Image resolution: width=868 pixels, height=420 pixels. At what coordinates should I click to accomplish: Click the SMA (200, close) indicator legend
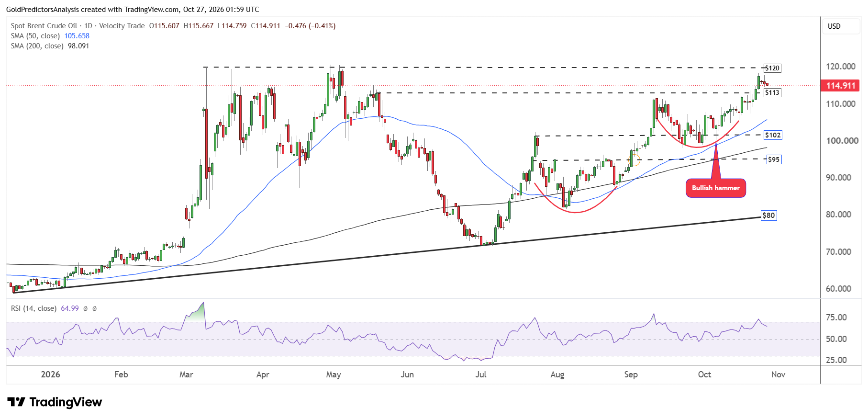pyautogui.click(x=37, y=46)
